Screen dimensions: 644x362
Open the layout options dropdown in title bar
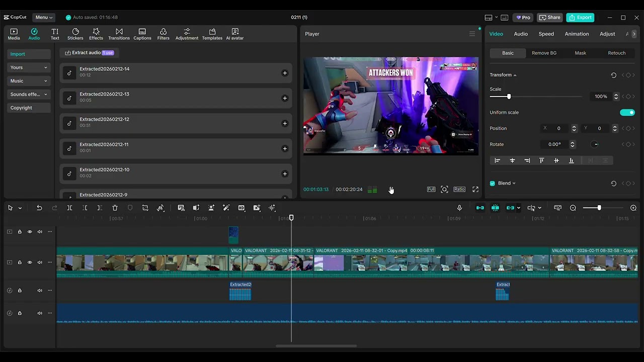pos(496,18)
